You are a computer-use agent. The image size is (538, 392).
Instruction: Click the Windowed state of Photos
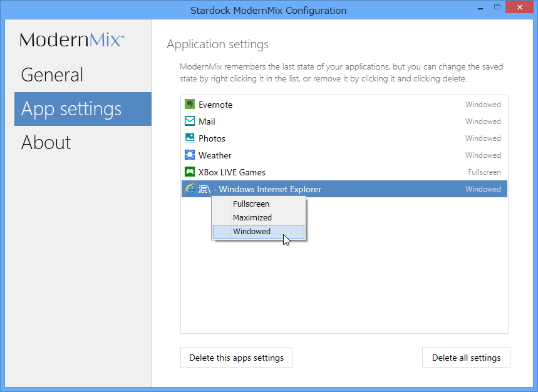coord(483,138)
